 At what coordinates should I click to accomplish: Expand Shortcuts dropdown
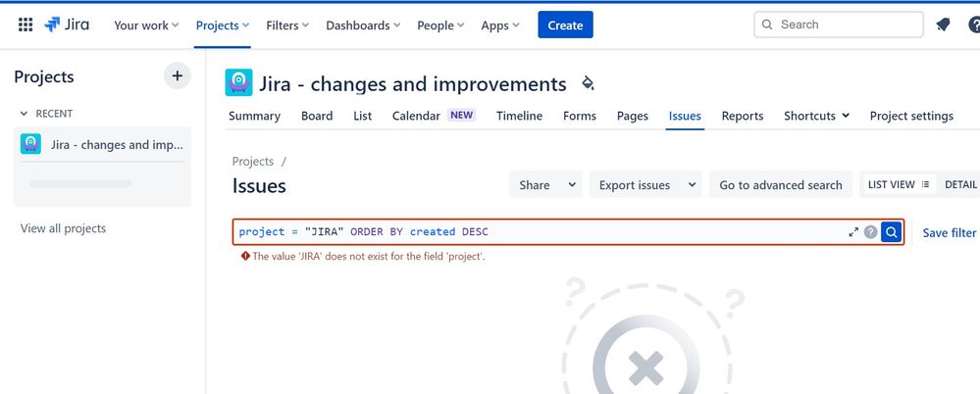click(x=817, y=116)
